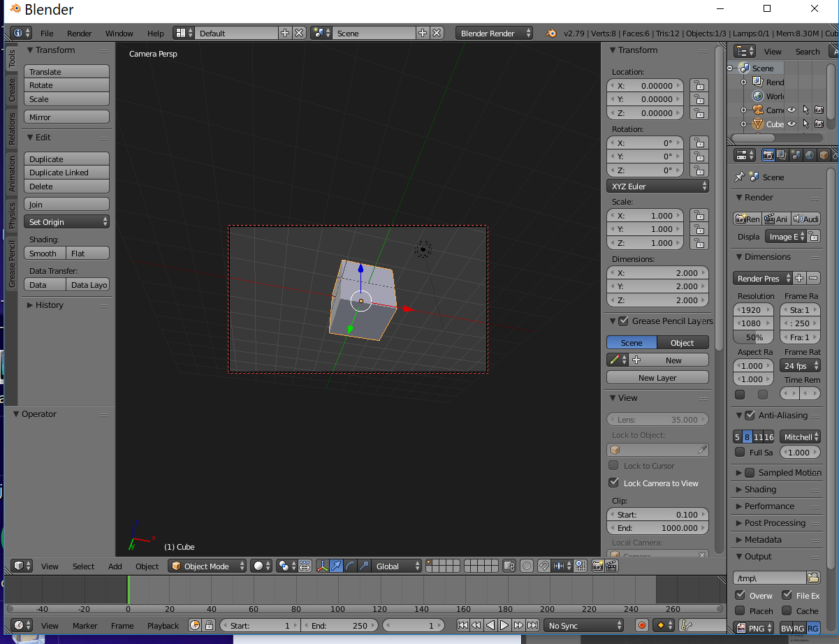Open the Blender Render engine dropdown

coord(494,33)
